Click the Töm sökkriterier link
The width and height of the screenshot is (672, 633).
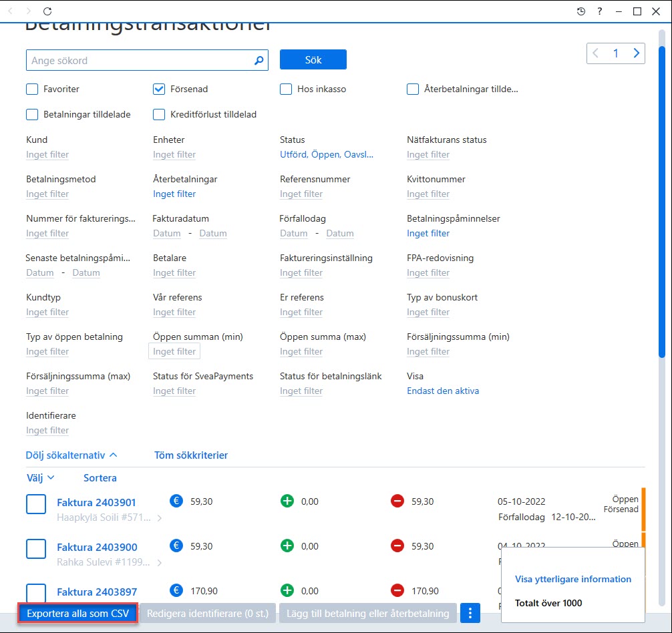191,455
